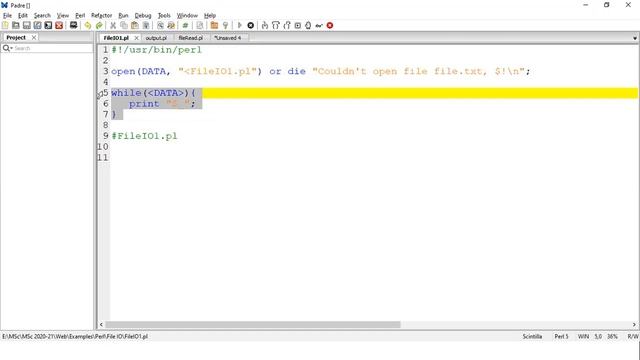Cut the selection using the scissors icon
Image resolution: width=640 pixels, height=360 pixels.
113,25
